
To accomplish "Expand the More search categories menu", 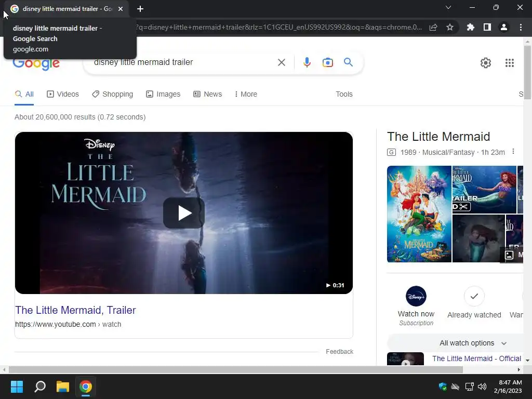I will [x=246, y=94].
